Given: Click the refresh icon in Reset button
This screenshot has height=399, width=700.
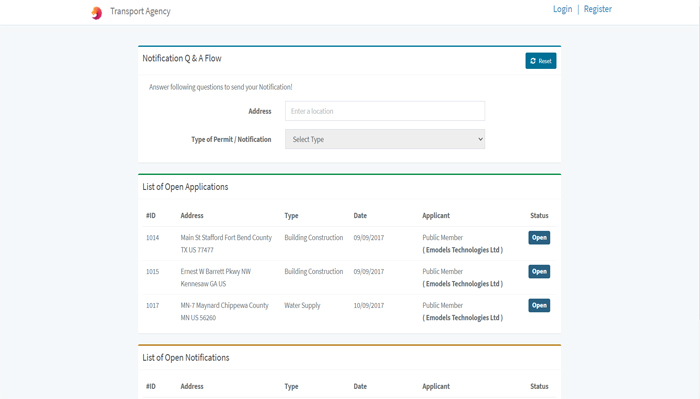Looking at the screenshot, I should coord(533,61).
